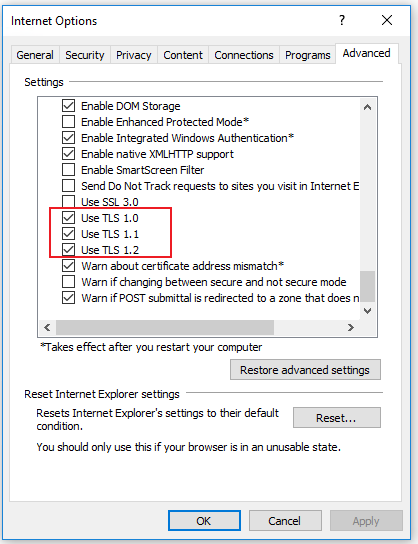This screenshot has width=418, height=544.
Task: Click the settings list scroll-up arrow
Action: click(x=367, y=107)
